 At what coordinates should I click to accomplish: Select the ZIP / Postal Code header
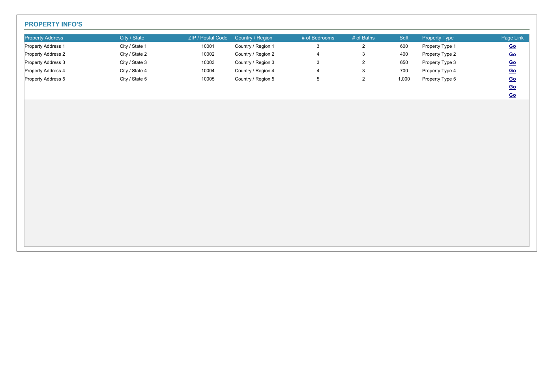click(x=208, y=38)
